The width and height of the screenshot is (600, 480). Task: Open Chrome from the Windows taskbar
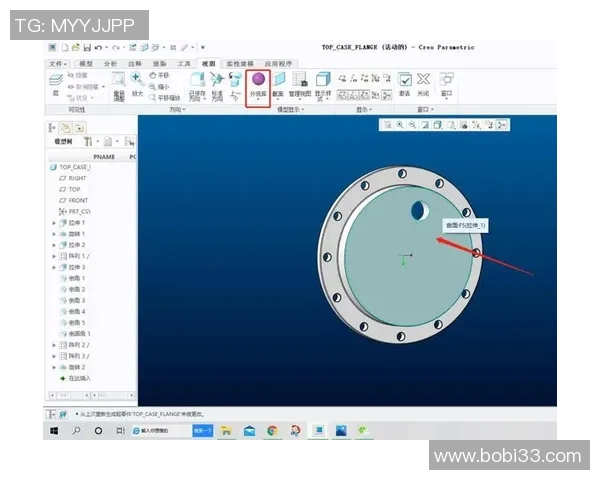coord(272,431)
